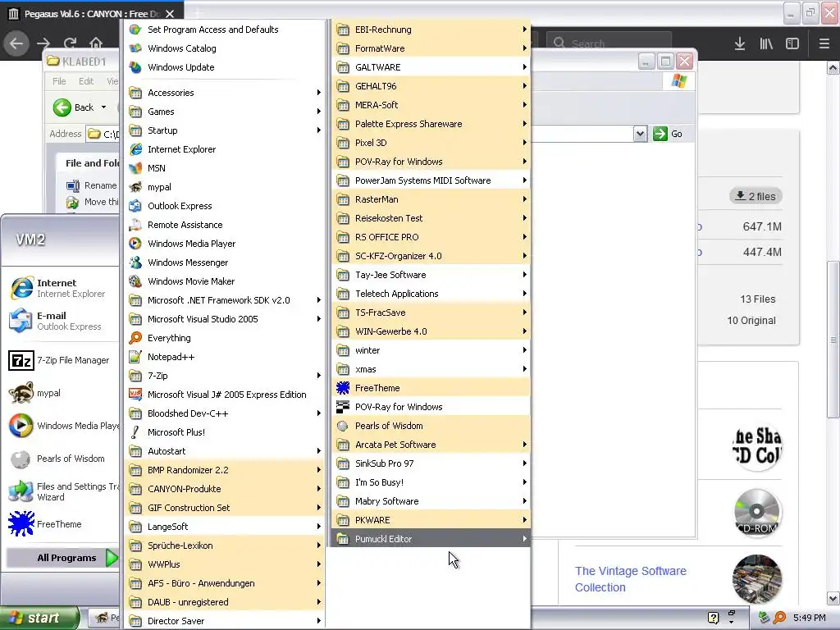840x630 pixels.
Task: Launch MSN from the programs list
Action: tap(224, 168)
